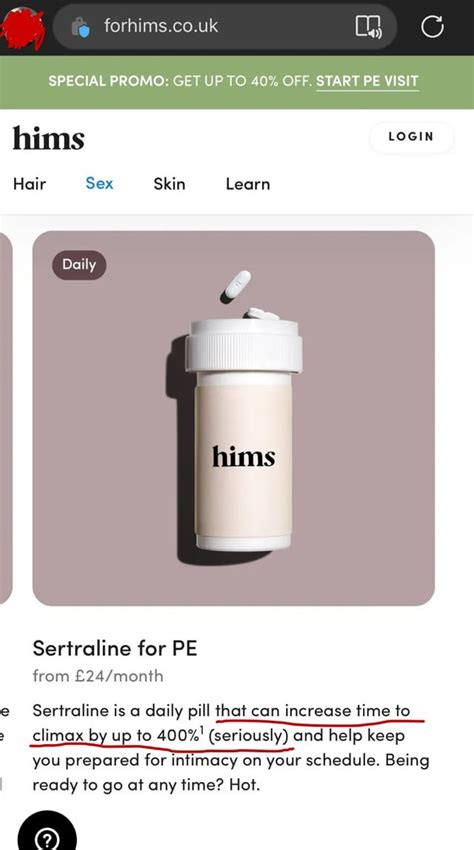
Task: Tap the site privacy shield lock icon
Action: click(80, 27)
